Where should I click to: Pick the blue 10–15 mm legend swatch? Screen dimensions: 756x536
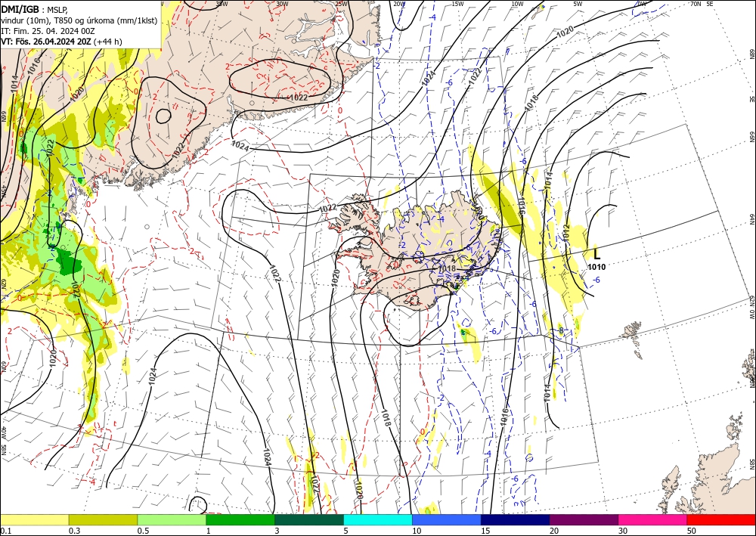click(447, 519)
